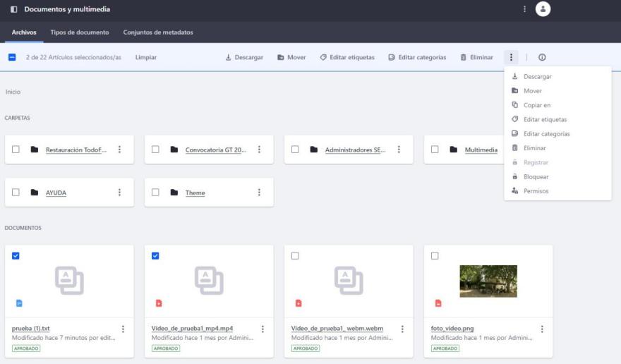Image resolution: width=621 pixels, height=364 pixels.
Task: Close the toolbar more-actions kebab menu
Action: tap(511, 57)
